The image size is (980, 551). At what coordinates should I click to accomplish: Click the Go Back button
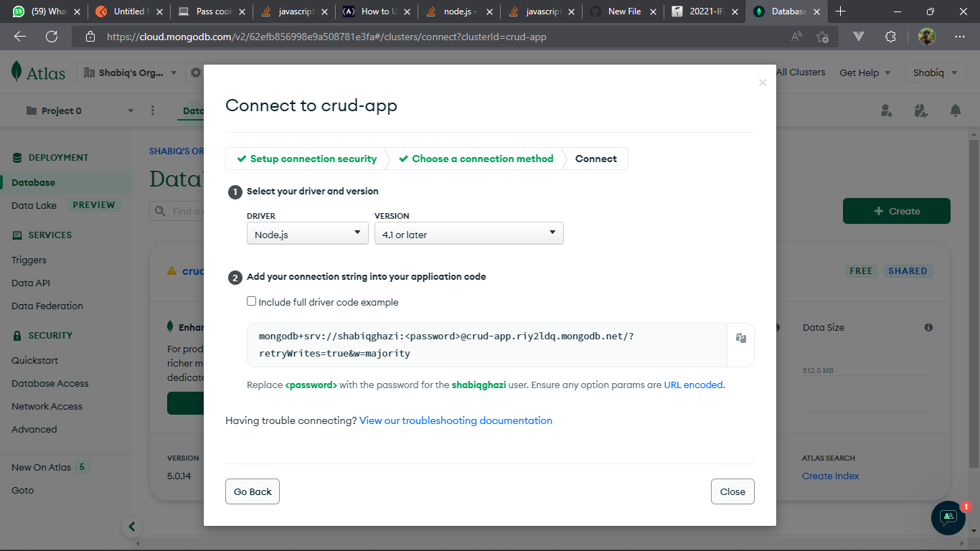pos(252,491)
